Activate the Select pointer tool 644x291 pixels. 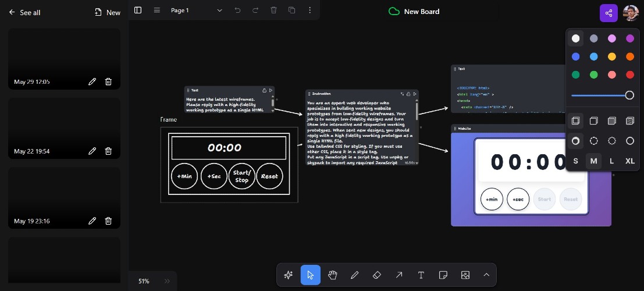point(311,275)
